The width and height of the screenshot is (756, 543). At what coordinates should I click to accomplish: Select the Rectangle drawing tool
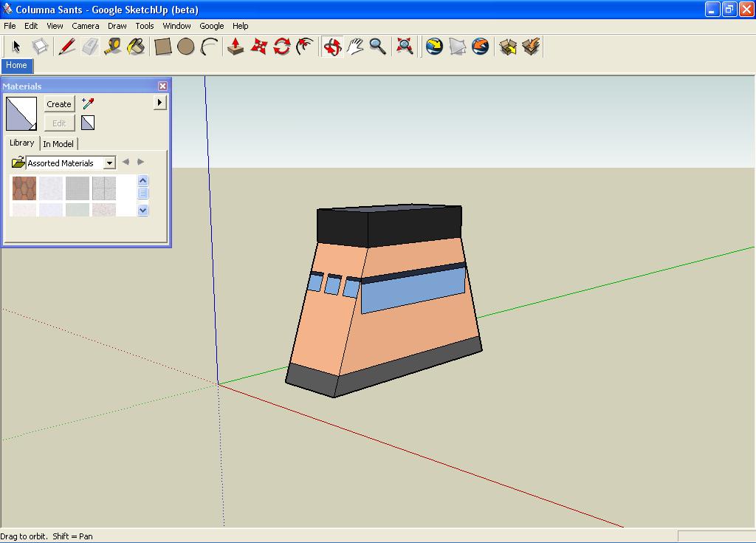[162, 47]
